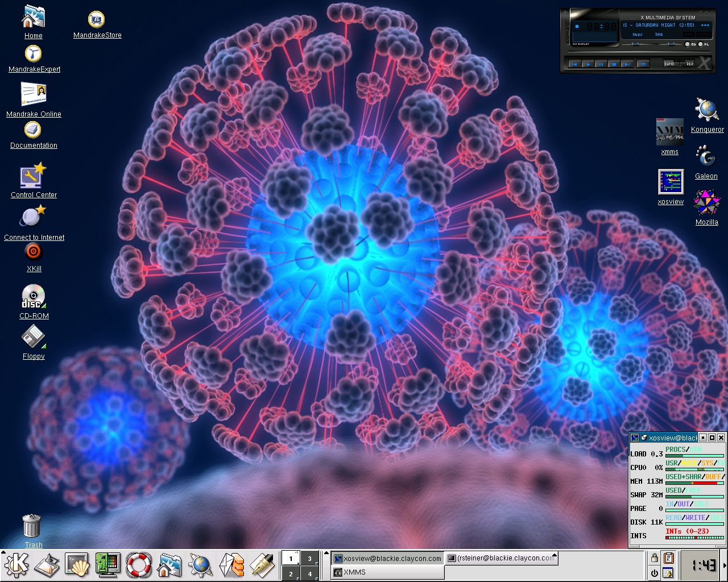This screenshot has width=728, height=582.
Task: Launch the pen text editor icon in the panel
Action: pyautogui.click(x=262, y=565)
